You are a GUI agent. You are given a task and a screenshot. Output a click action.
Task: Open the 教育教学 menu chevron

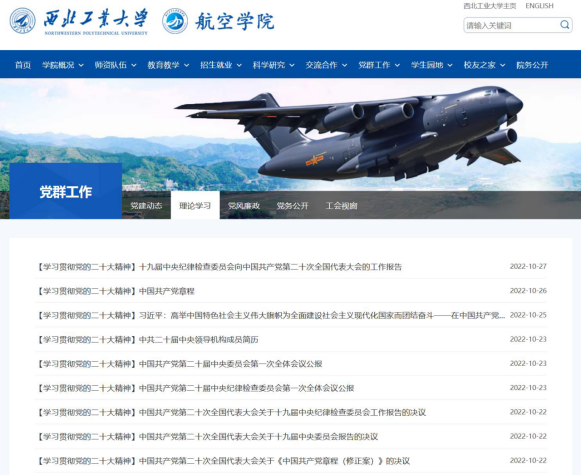[x=186, y=65]
